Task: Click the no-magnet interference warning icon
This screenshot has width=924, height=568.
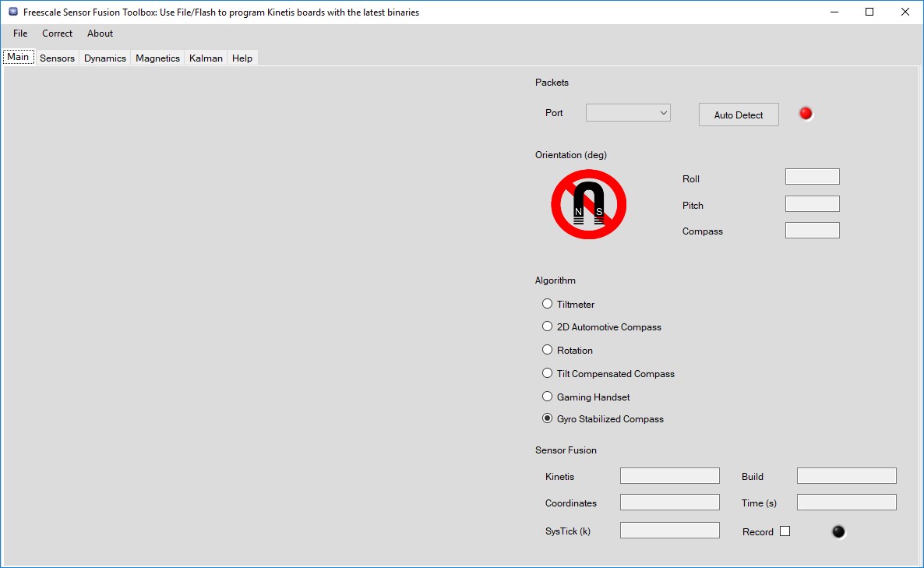Action: coord(589,204)
